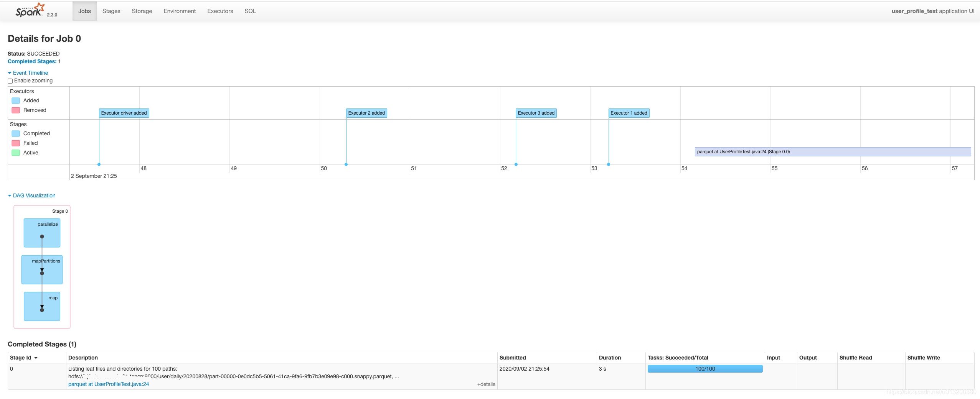Go to the Environment tab
The image size is (980, 399).
[x=180, y=11]
